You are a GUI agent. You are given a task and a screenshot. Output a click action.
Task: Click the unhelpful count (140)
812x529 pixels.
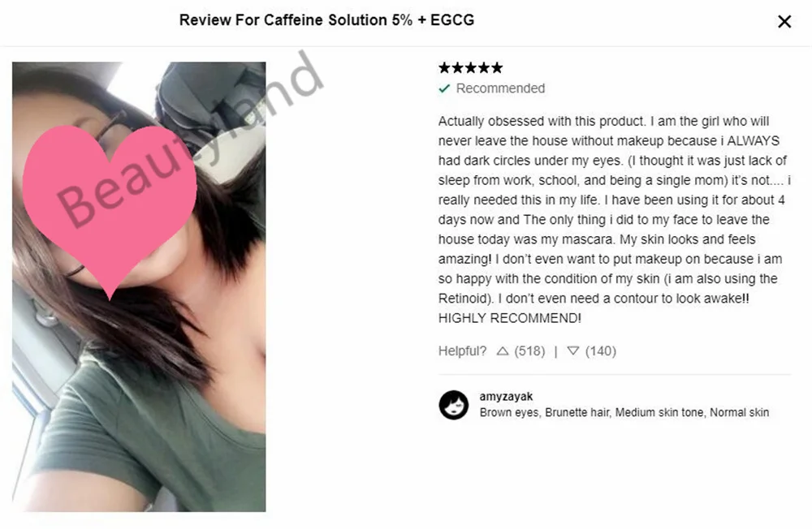(x=601, y=351)
